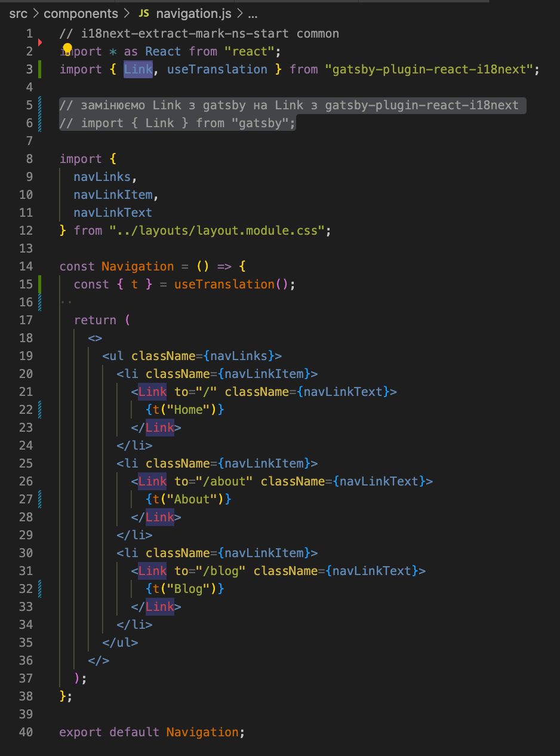Click the closing '</Link>' tag on line 28
The width and height of the screenshot is (560, 756).
[x=156, y=517]
